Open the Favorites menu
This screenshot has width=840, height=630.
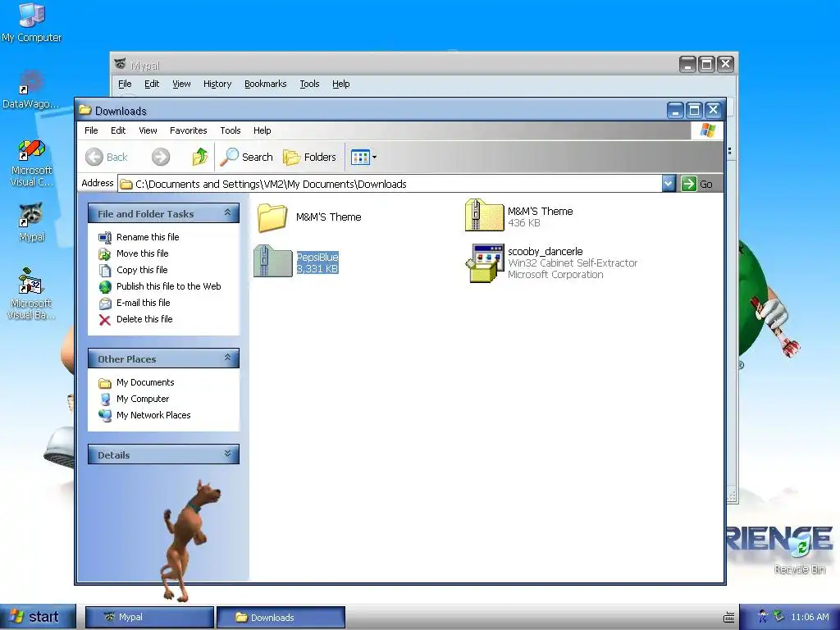click(x=188, y=130)
